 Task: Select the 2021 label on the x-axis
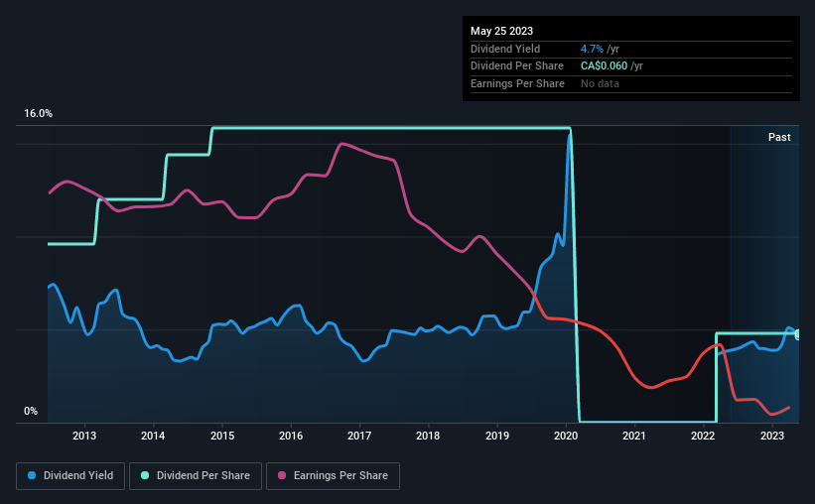(x=634, y=436)
